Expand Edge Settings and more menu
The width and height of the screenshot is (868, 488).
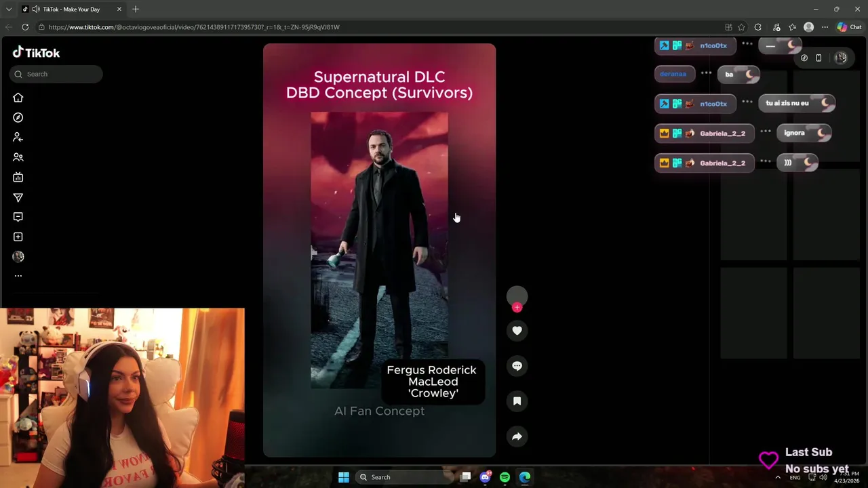coord(825,27)
